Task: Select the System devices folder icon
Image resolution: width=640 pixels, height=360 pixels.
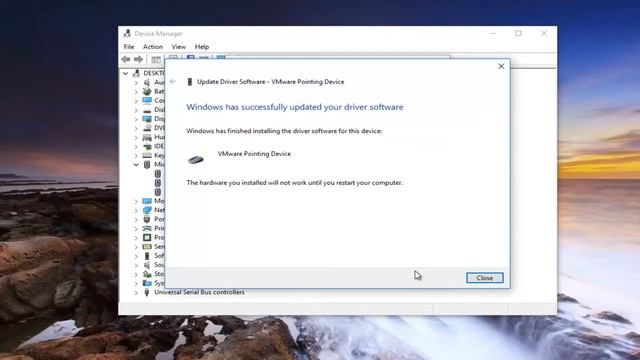Action: [x=147, y=283]
